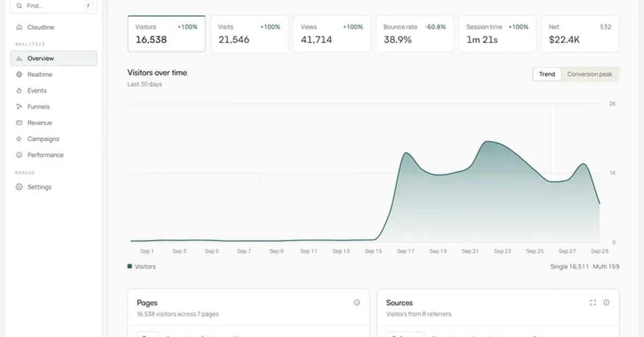Toggle the Visitors legend series
Viewport: 644px width, 337px height.
142,267
